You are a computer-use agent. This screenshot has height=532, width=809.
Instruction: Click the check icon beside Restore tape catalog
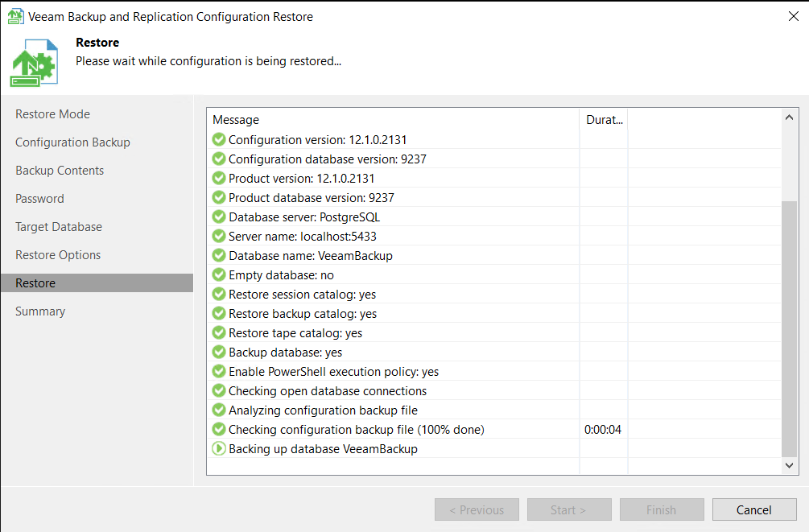[x=219, y=333]
